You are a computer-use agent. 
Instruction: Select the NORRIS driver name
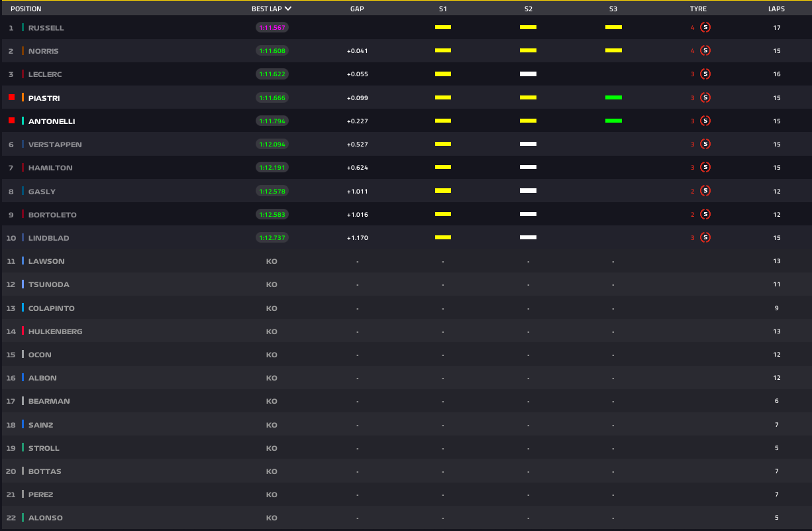click(44, 51)
